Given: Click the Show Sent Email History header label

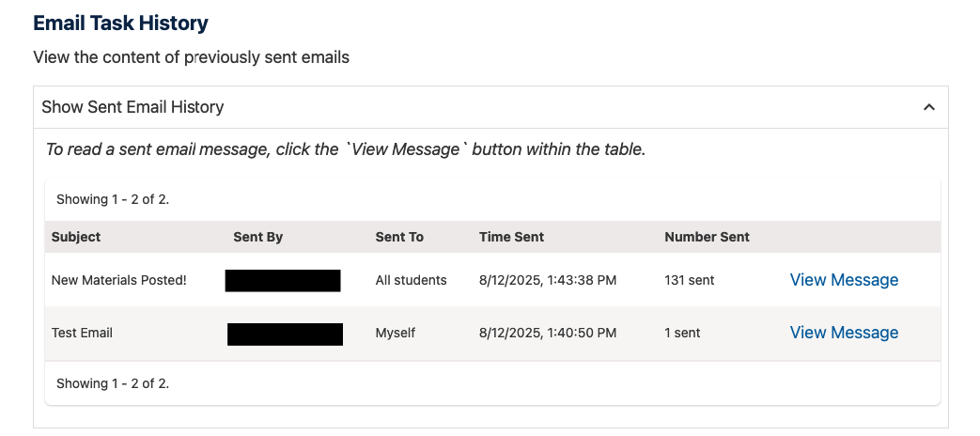Looking at the screenshot, I should (132, 107).
